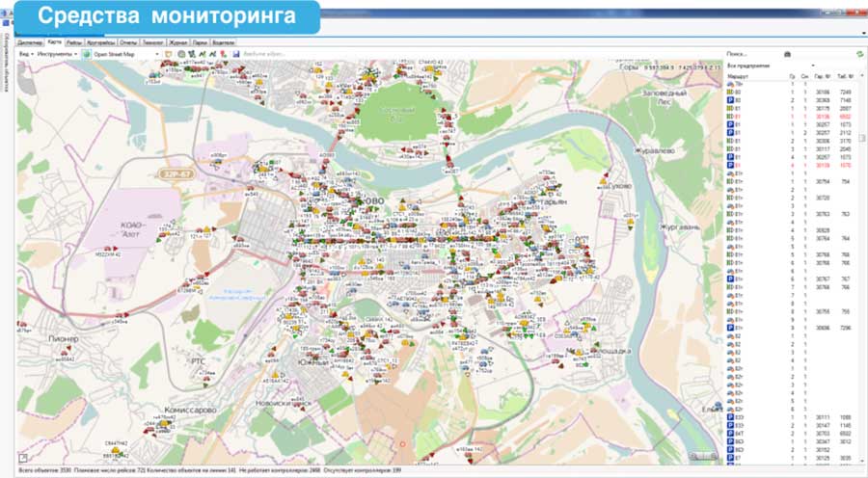This screenshot has height=478, width=868.
Task: Click the bus search icon beside Поиск
Action: pyautogui.click(x=786, y=54)
